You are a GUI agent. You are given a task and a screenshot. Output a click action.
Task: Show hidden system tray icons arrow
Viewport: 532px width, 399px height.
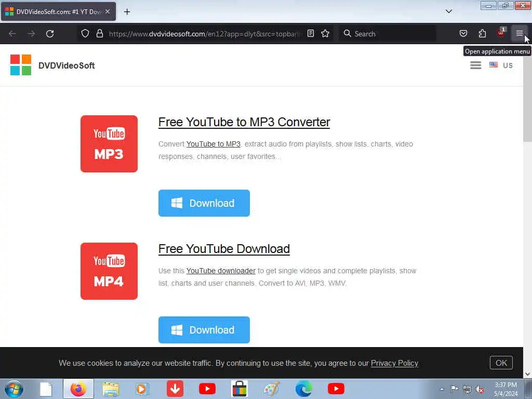click(442, 389)
